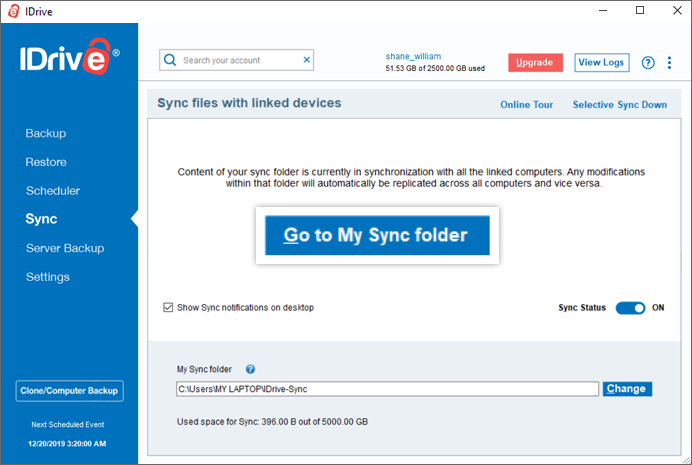The image size is (692, 465).
Task: Clear search with the X icon
Action: [307, 60]
